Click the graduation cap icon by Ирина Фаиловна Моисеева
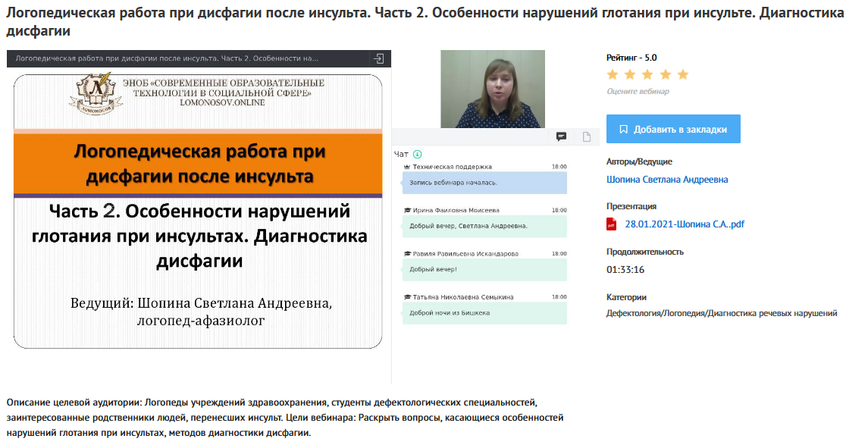Image resolution: width=868 pixels, height=448 pixels. [407, 210]
